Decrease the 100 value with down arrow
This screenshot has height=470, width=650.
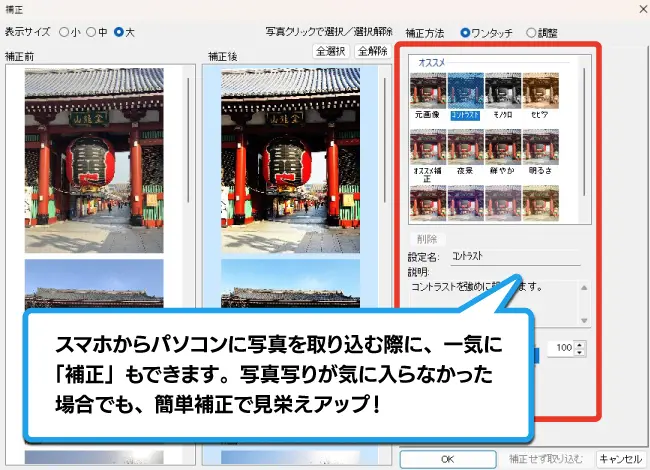pos(580,353)
